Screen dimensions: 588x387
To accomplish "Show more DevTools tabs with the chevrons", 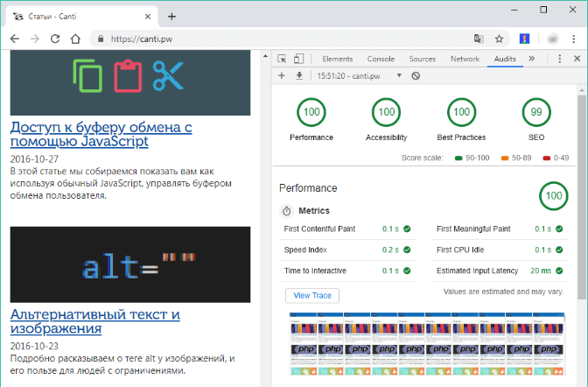I will (531, 59).
